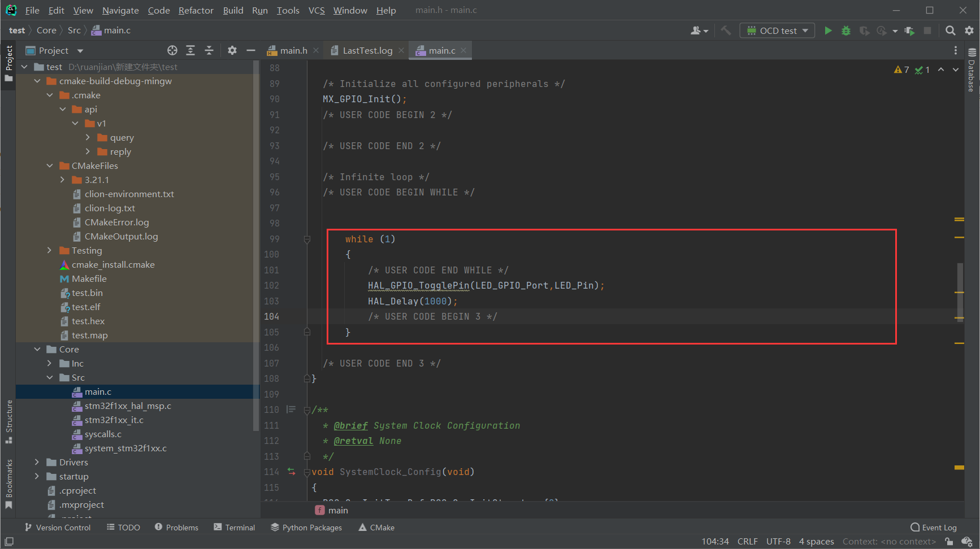Go to previous highlighted error arrow
The height and width of the screenshot is (549, 980).
point(941,69)
